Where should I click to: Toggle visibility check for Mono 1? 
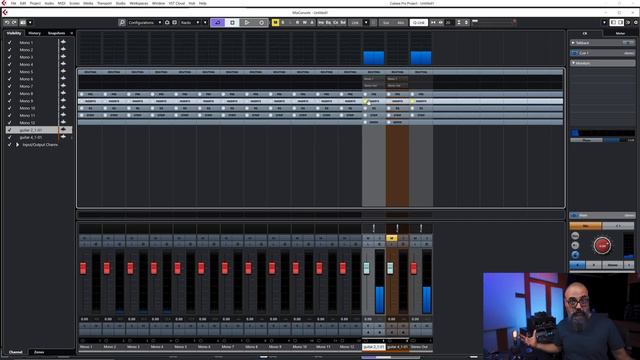[10, 42]
